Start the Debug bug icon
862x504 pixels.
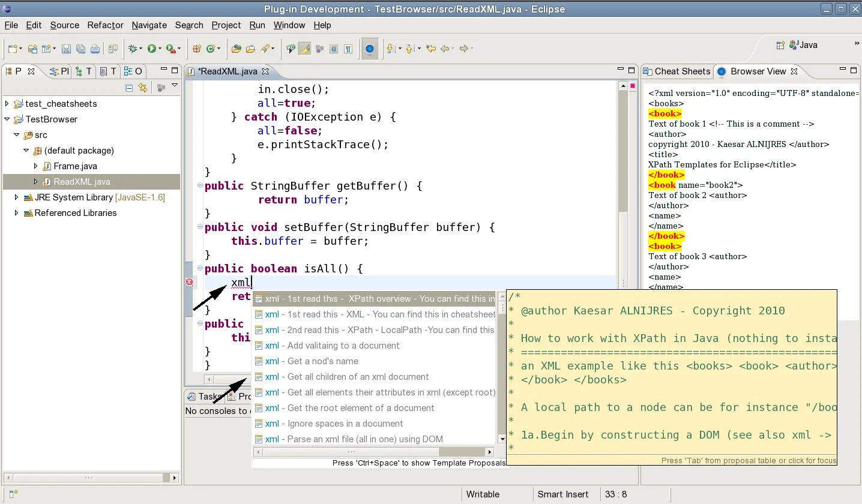[x=133, y=49]
